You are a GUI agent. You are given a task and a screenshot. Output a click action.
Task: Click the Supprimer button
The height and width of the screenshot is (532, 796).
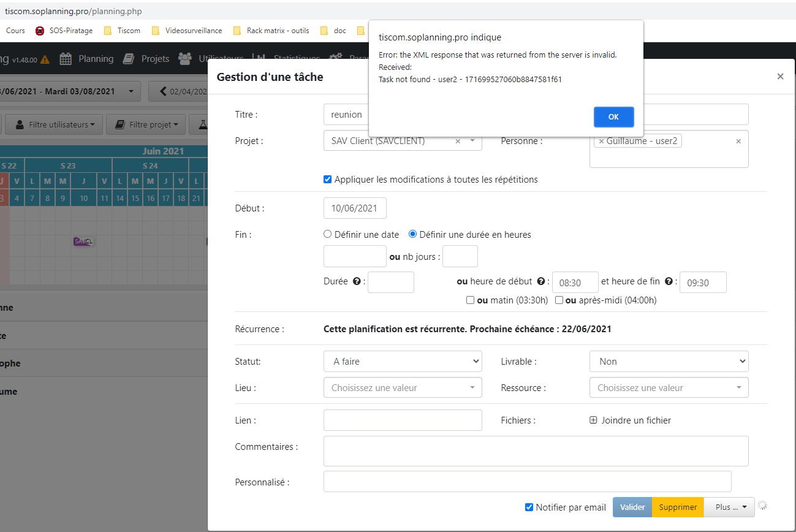[x=678, y=507]
